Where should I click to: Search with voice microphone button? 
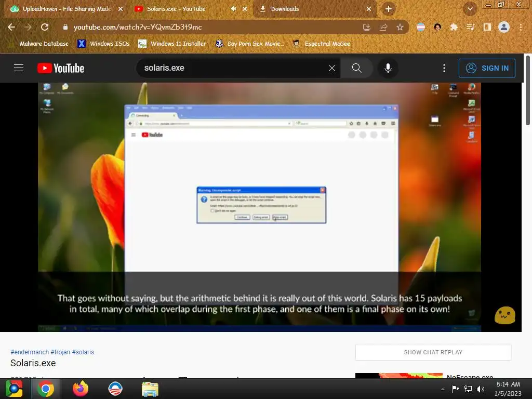pyautogui.click(x=388, y=68)
